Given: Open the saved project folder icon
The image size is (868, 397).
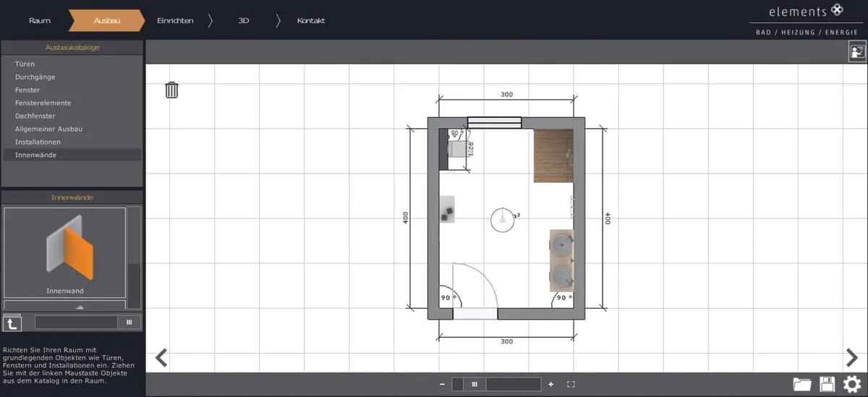Looking at the screenshot, I should tap(801, 385).
